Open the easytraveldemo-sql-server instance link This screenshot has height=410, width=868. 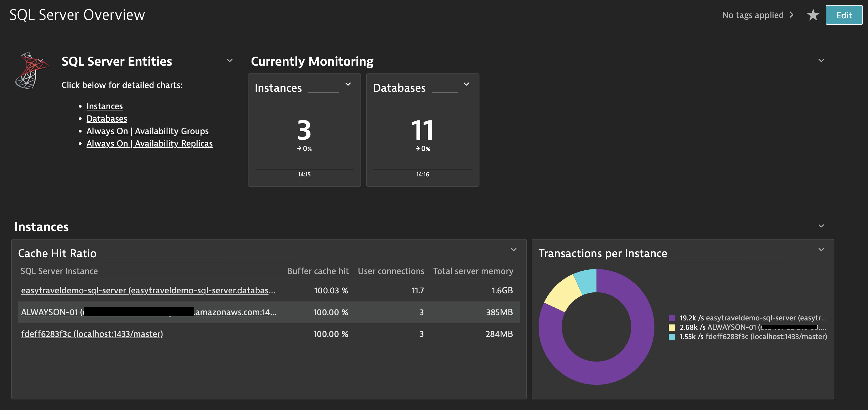coord(148,290)
